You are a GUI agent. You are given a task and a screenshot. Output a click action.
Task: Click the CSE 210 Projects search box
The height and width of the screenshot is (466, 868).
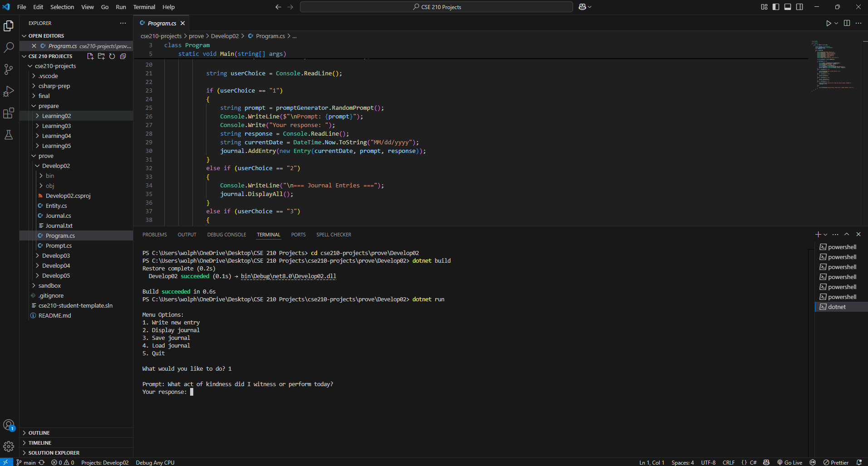pos(436,7)
